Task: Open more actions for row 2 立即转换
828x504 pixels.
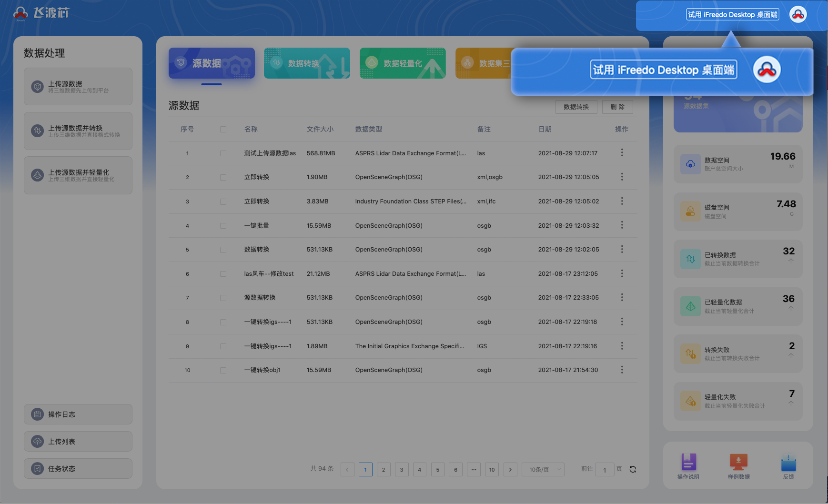Action: point(622,177)
